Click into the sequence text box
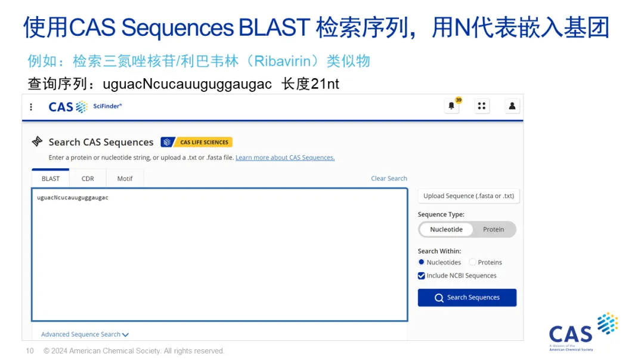 tap(219, 254)
